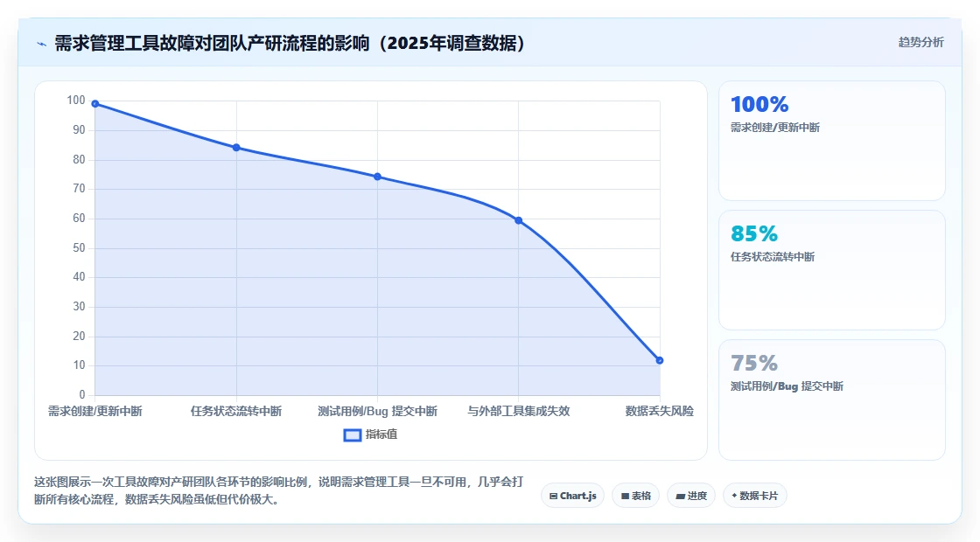Select the 进度 tag pill

tap(691, 496)
